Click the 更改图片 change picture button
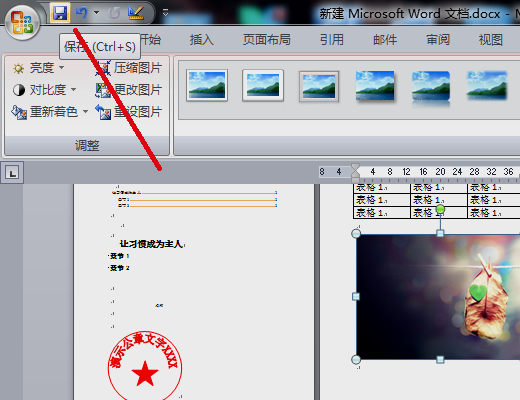 [x=129, y=90]
